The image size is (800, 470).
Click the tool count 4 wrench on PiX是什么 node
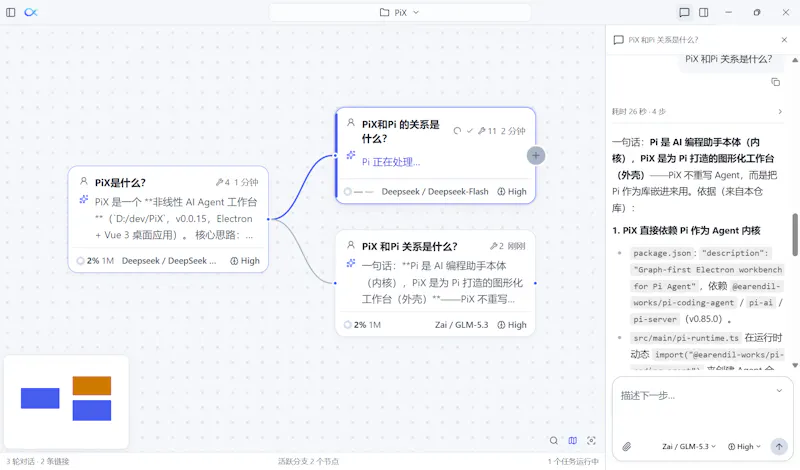pos(219,182)
